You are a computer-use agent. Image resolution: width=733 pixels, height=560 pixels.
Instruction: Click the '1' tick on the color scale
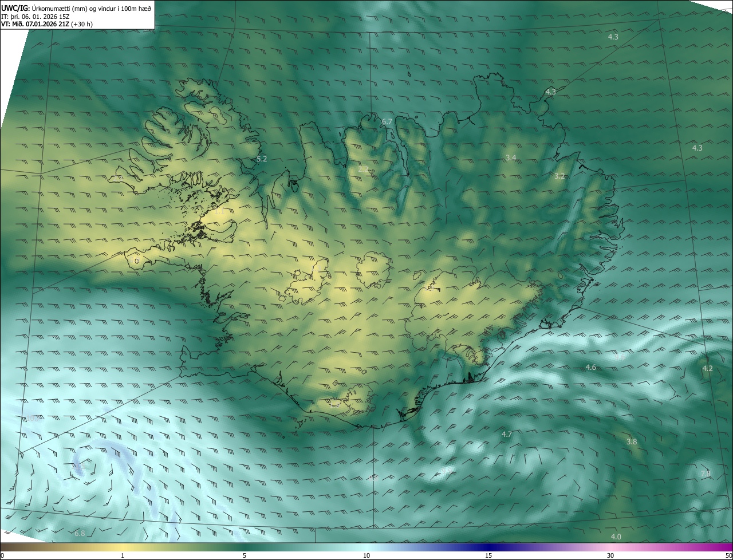123,556
